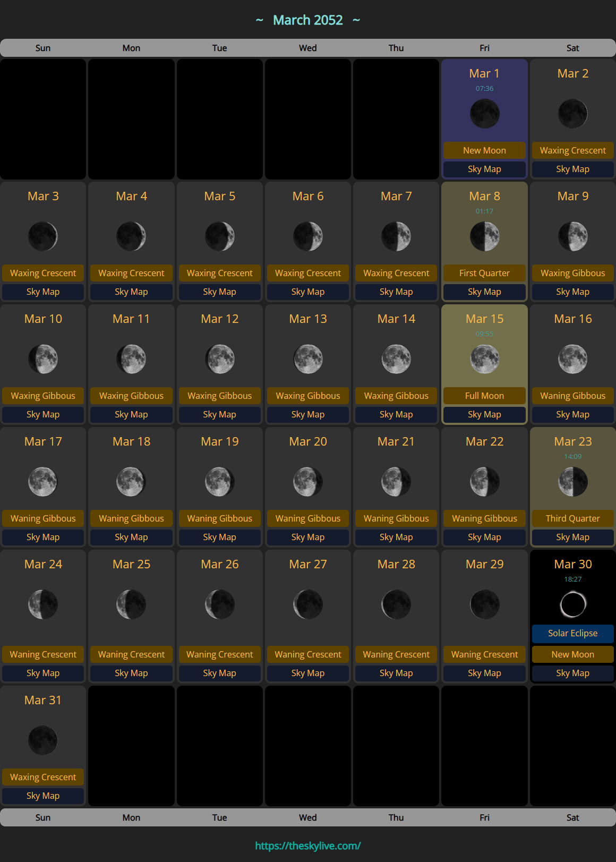Click the Third Quarter label on Mar 23
Viewport: 616px width, 862px height.
click(x=572, y=518)
